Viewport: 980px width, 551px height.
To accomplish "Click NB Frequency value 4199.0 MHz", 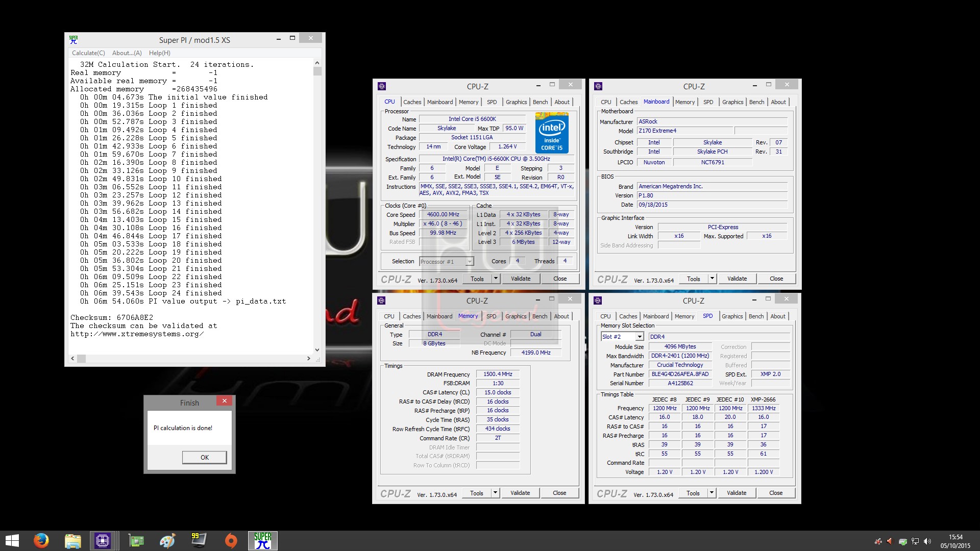I will coord(536,353).
